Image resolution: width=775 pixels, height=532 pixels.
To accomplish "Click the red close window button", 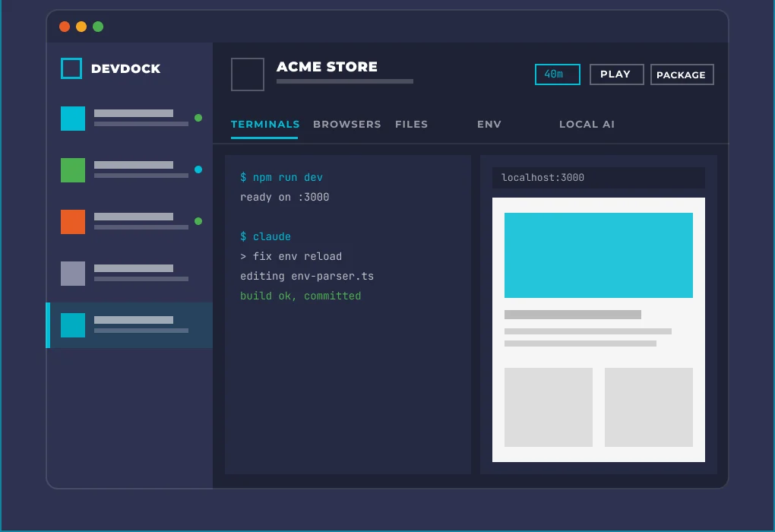I will point(65,27).
